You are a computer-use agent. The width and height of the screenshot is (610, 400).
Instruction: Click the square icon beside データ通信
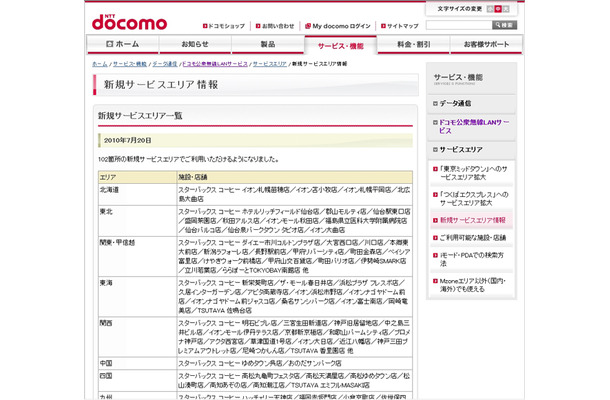click(x=435, y=104)
